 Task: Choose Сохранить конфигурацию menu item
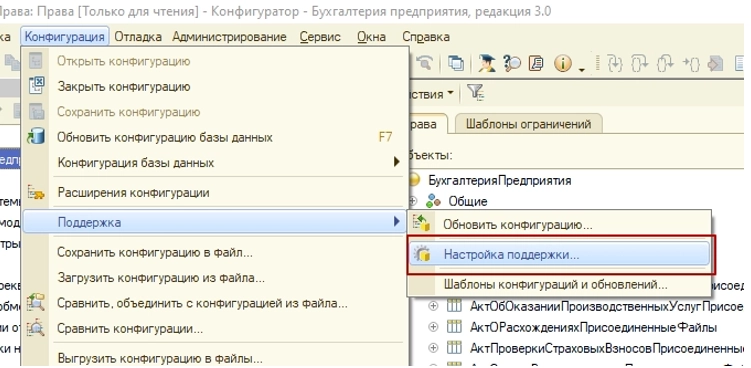click(x=215, y=112)
